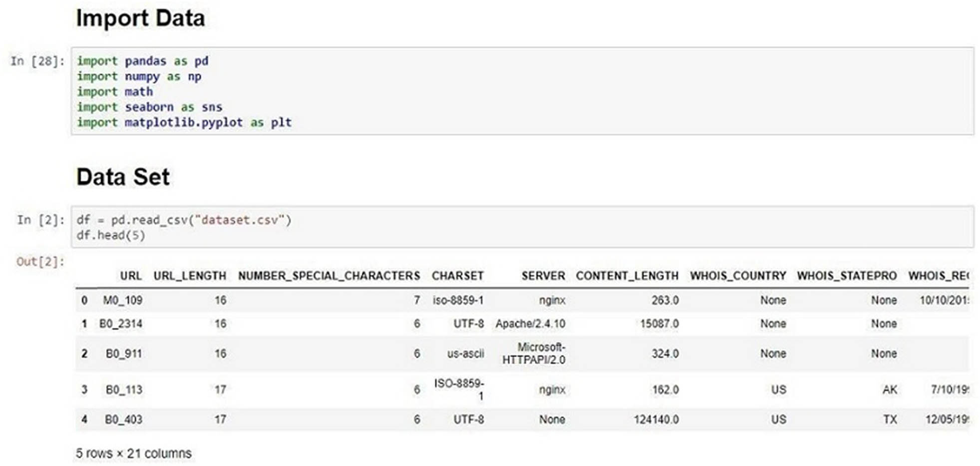Click the URL_LENGTH column header
This screenshot has height=466, width=980.
click(x=189, y=276)
